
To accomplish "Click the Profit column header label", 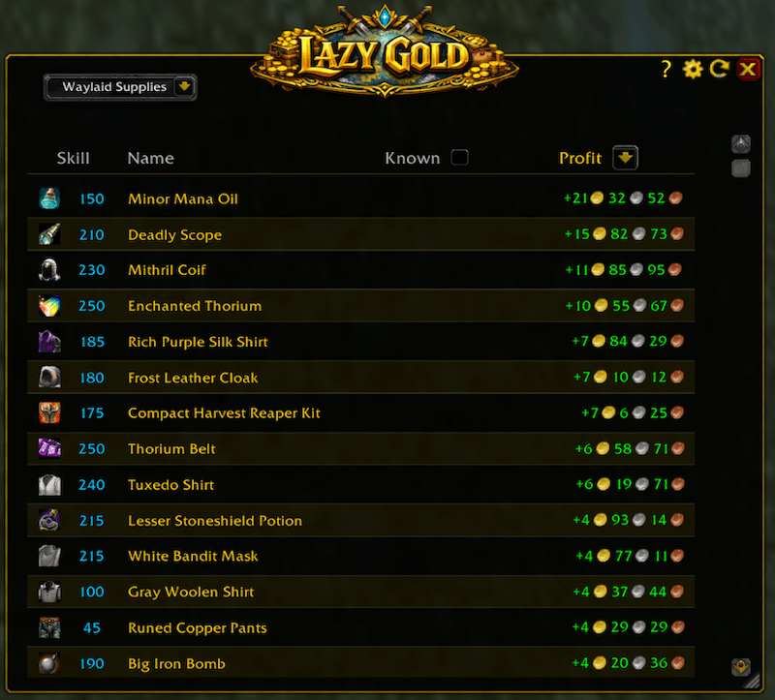I will [x=580, y=158].
